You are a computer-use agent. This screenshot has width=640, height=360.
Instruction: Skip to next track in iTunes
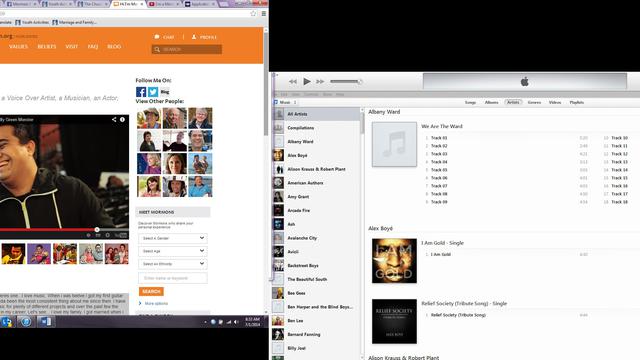320,82
